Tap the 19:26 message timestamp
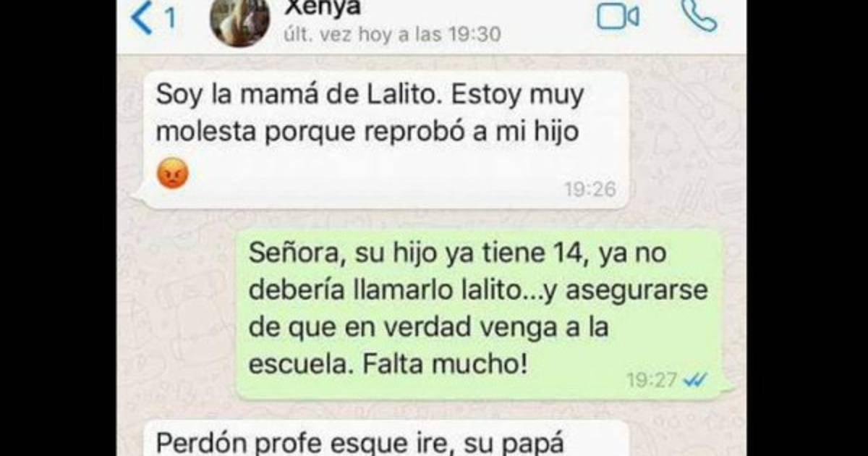This screenshot has height=456, width=868. tap(590, 190)
